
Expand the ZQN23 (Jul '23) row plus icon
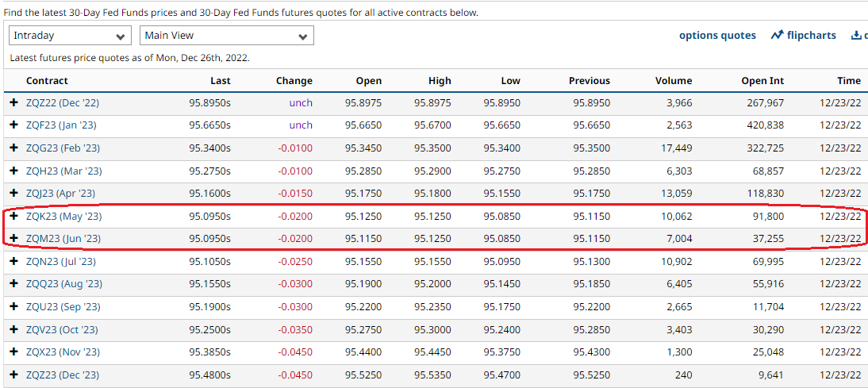[13, 261]
